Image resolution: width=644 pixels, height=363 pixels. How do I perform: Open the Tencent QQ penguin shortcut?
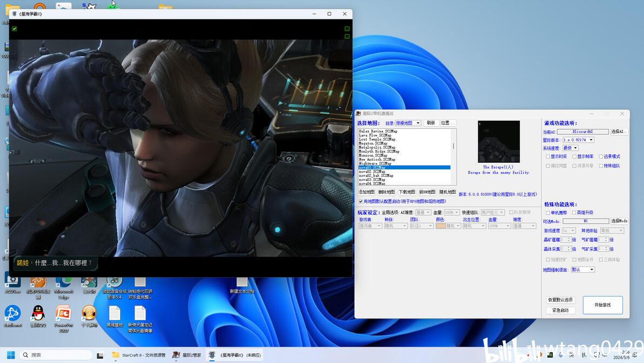38,315
